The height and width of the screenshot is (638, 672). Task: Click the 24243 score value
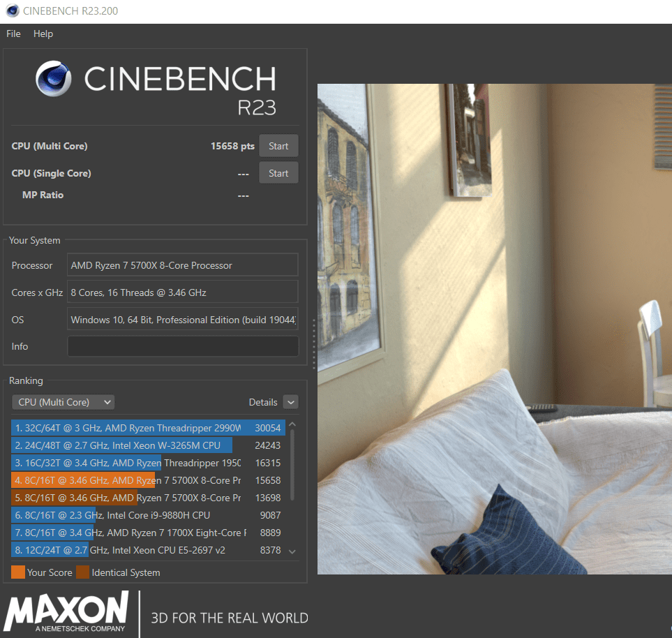point(268,445)
